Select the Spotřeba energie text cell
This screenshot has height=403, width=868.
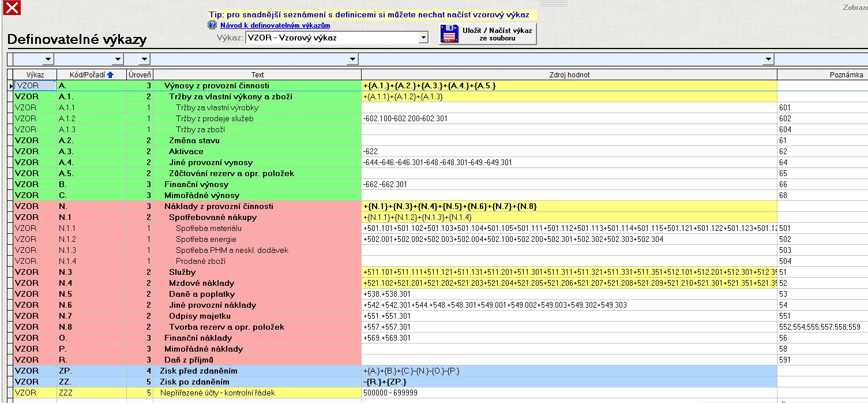tap(257, 239)
